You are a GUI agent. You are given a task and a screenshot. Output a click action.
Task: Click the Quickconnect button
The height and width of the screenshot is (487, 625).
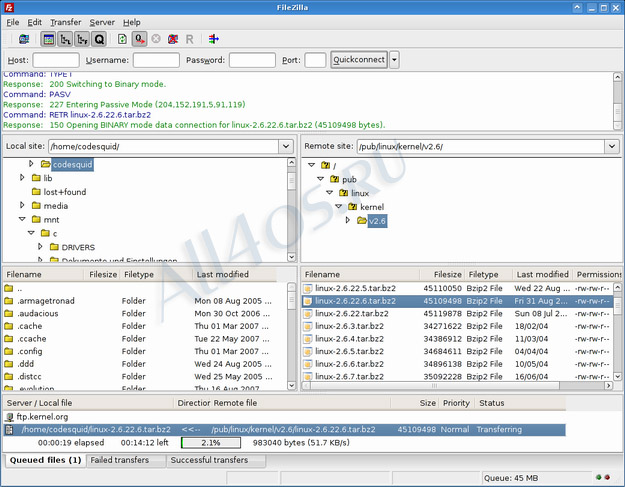[359, 60]
